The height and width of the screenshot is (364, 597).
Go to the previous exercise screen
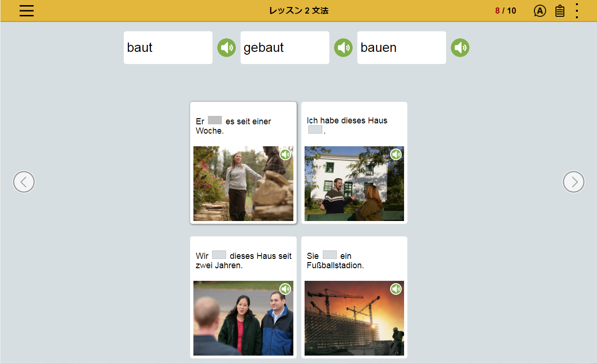point(24,182)
